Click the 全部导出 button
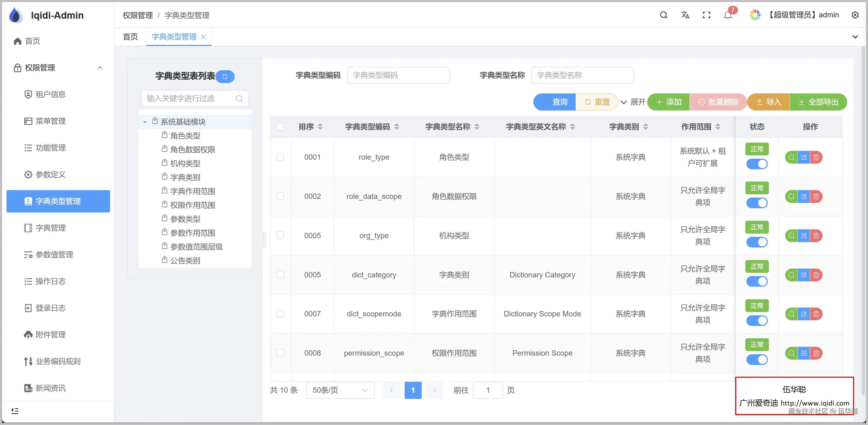The width and height of the screenshot is (868, 425). tap(818, 102)
